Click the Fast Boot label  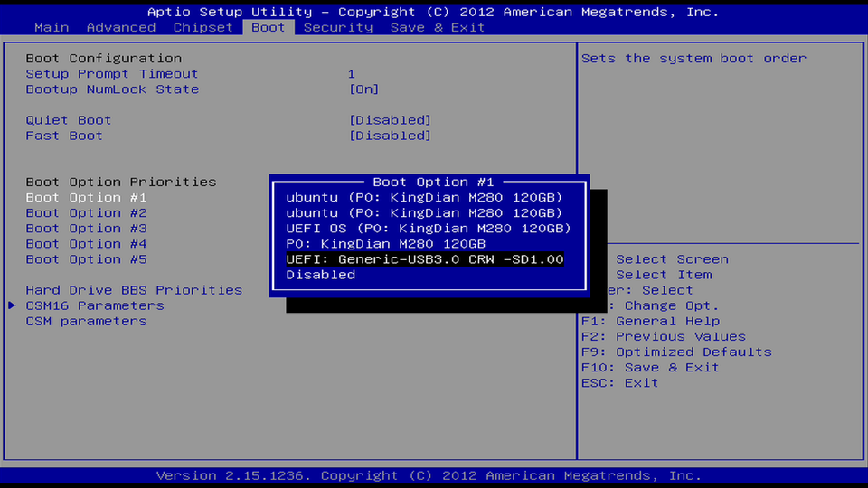(x=64, y=136)
